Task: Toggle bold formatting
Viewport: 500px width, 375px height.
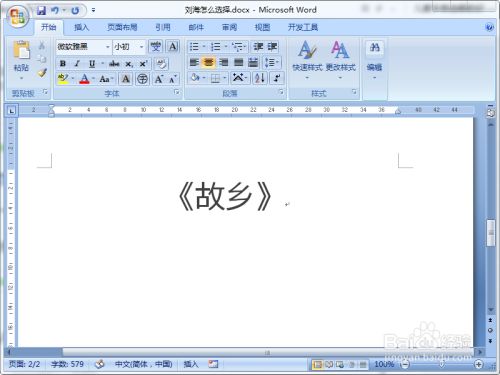Action: tap(63, 63)
